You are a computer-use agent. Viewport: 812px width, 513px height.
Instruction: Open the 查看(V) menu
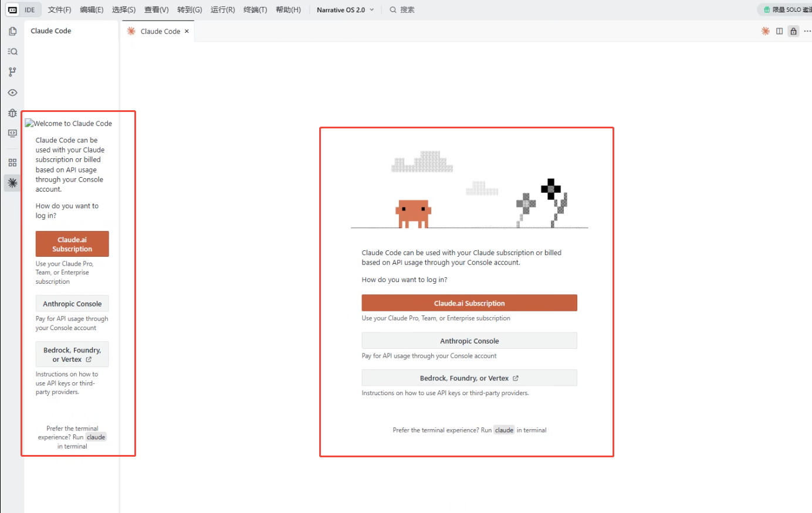(156, 10)
